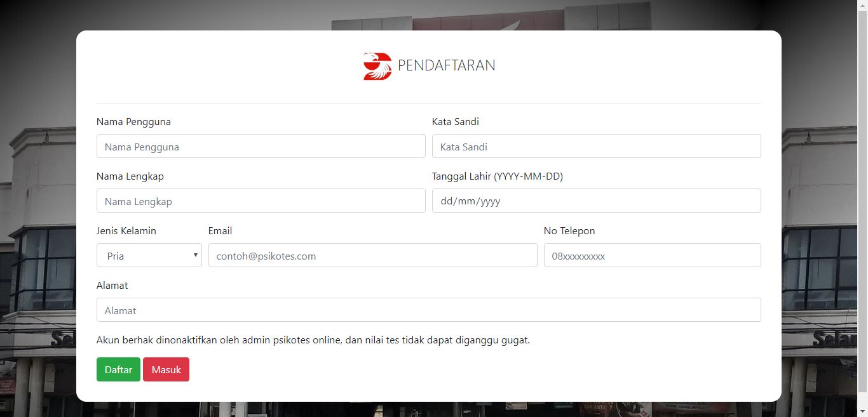The height and width of the screenshot is (417, 868).
Task: Click the Tanggal Lahir (YYYY-MM-DD) label
Action: 498,176
